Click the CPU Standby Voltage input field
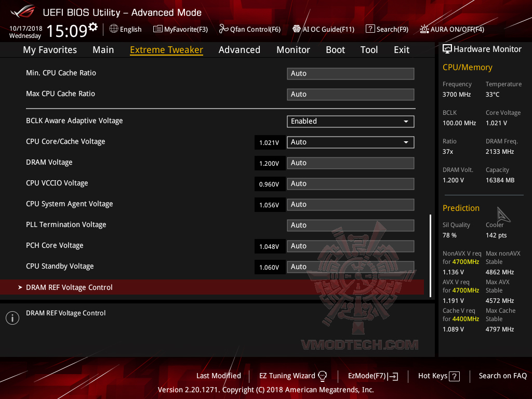 tap(351, 267)
